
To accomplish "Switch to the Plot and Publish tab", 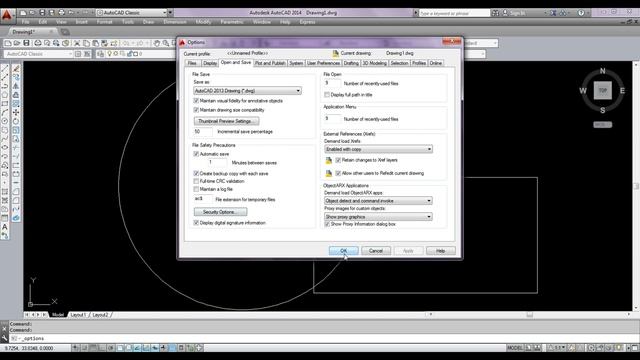I will tap(270, 63).
